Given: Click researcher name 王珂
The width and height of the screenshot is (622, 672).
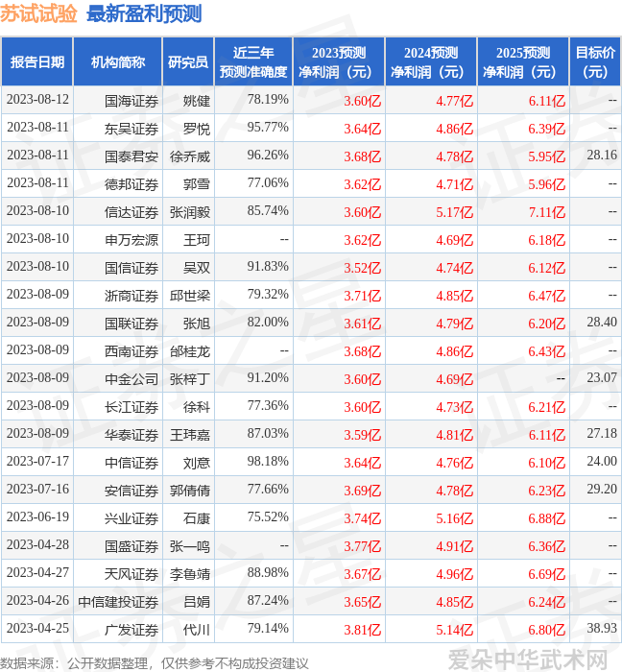Looking at the screenshot, I should (x=197, y=240).
